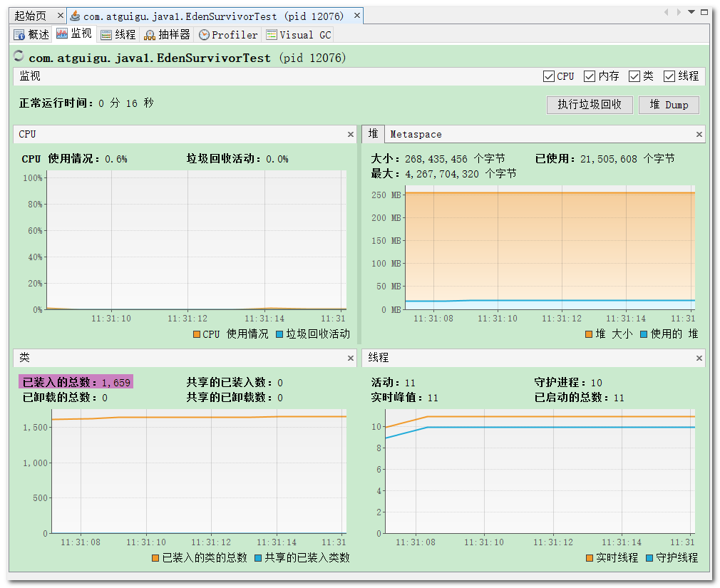This screenshot has width=720, height=588.
Task: Maximize the editor area with square icon
Action: (x=704, y=12)
